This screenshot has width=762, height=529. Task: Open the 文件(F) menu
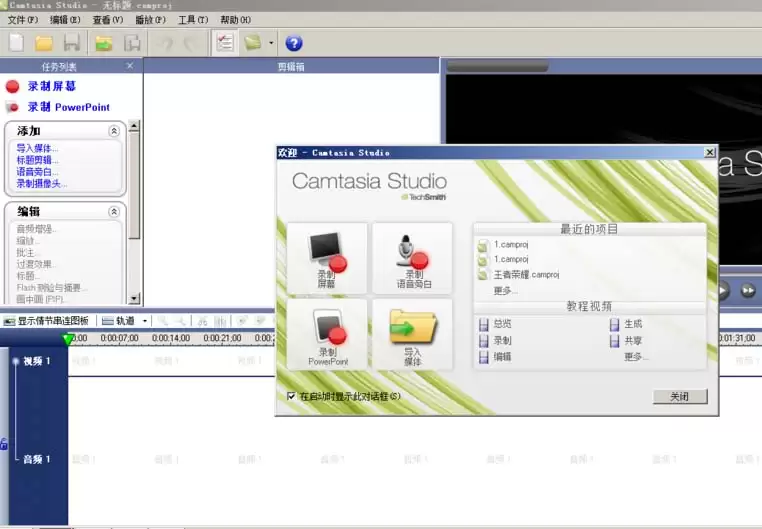[22, 20]
